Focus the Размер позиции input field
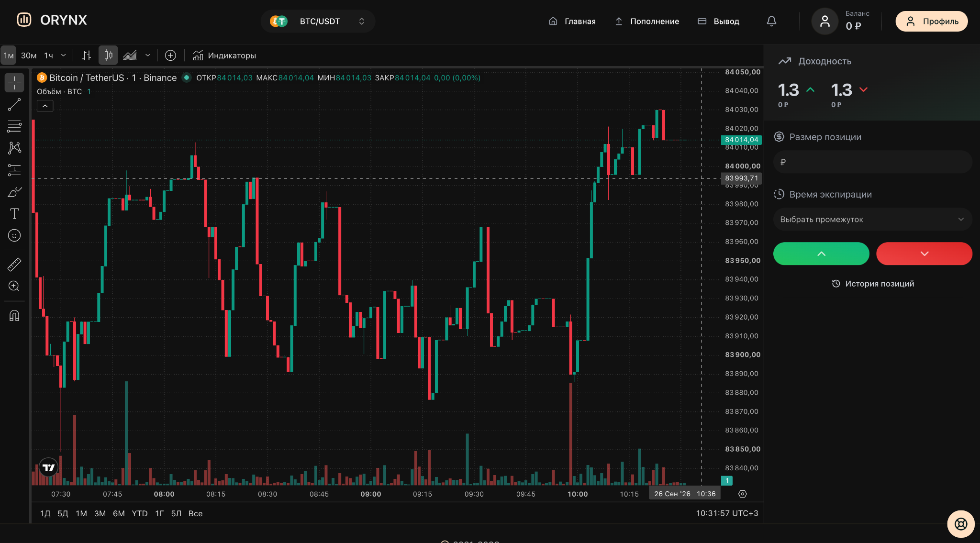 click(x=872, y=162)
